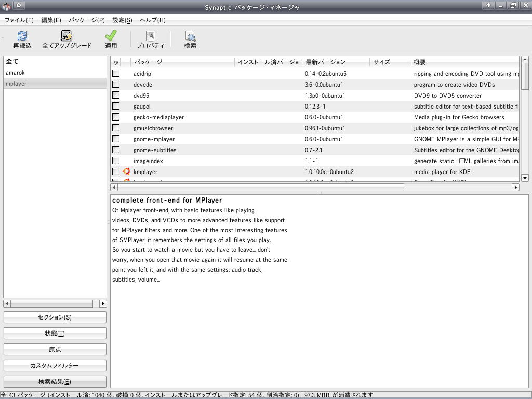The image size is (532, 399).
Task: Click the shade (up arrow) window button
Action: (488, 5)
